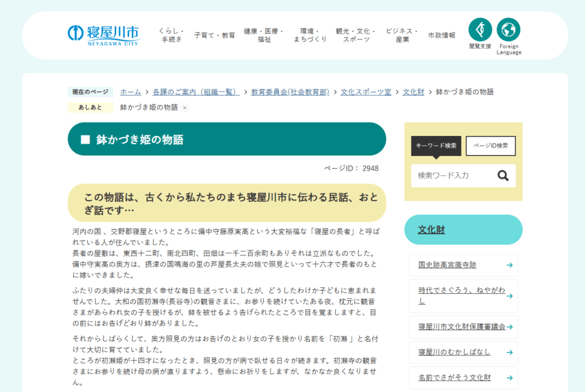
Task: Open the 名前でさがそう文化財 sidebar link
Action: point(454,378)
